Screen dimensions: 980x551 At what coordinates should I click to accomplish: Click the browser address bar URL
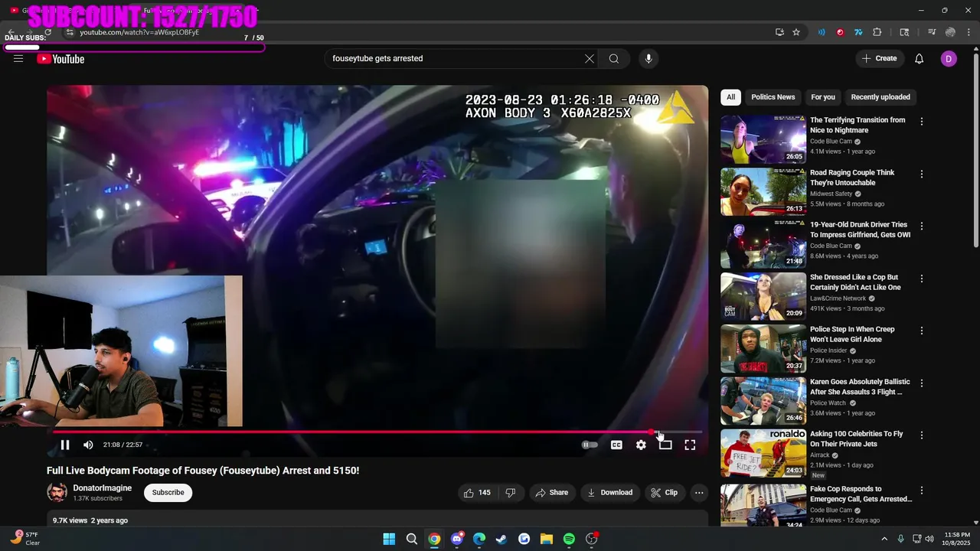pyautogui.click(x=139, y=32)
